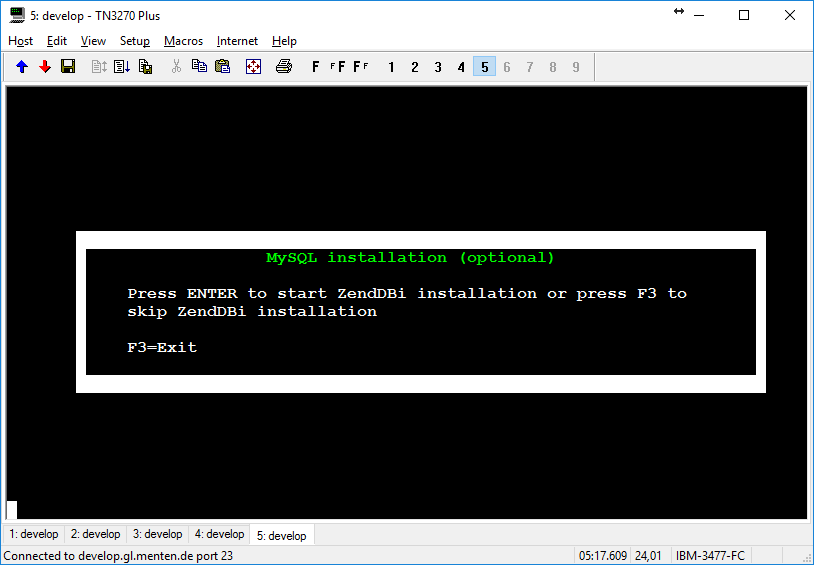Image resolution: width=814 pixels, height=565 pixels.
Task: Click the paste clipboard icon
Action: (222, 67)
